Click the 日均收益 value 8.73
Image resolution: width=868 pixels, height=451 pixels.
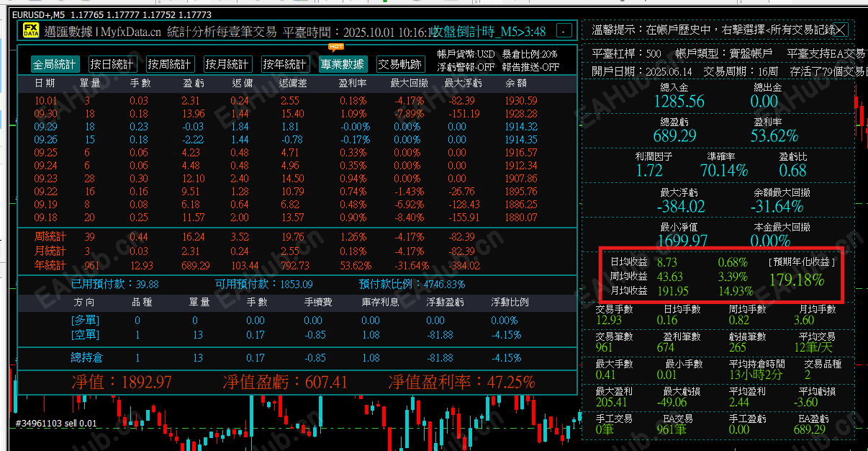tap(666, 262)
